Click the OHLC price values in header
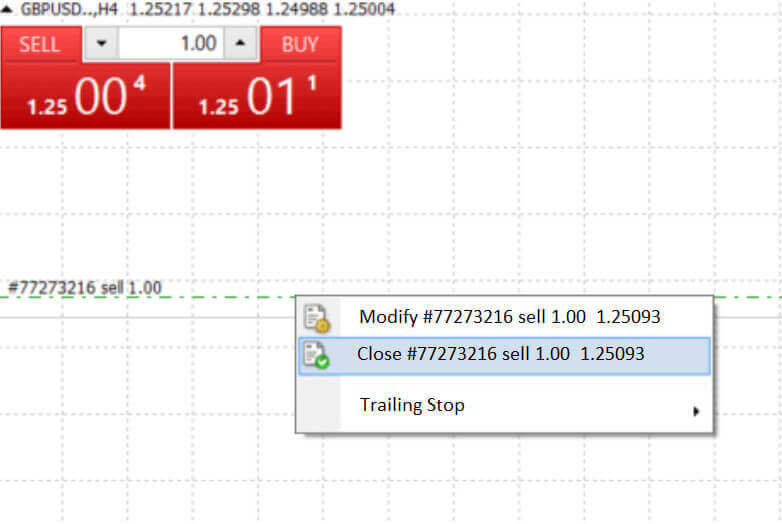Image resolution: width=782 pixels, height=524 pixels. tap(262, 9)
